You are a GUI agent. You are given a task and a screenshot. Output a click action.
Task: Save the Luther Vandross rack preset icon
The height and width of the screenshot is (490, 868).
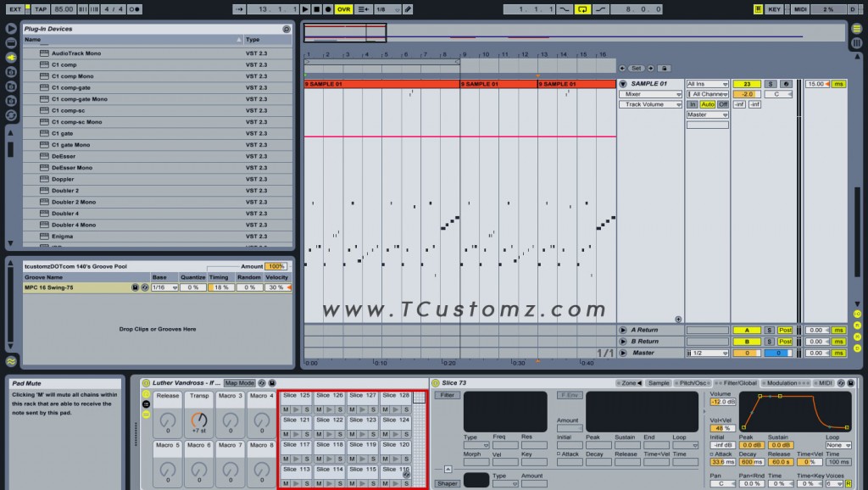[272, 383]
